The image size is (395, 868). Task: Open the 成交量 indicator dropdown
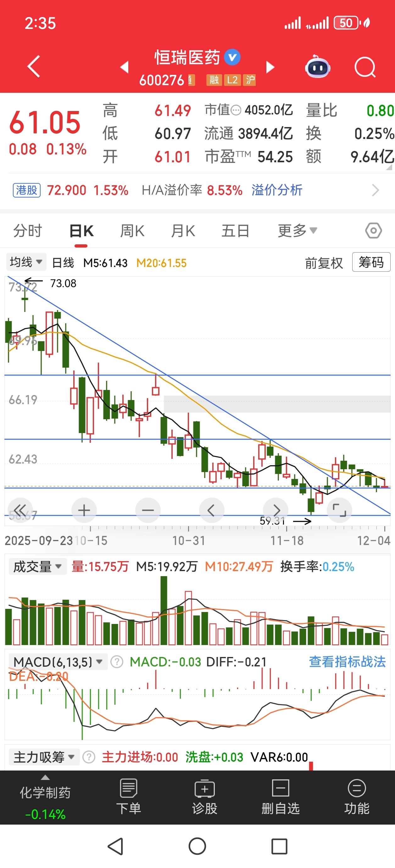point(37,566)
